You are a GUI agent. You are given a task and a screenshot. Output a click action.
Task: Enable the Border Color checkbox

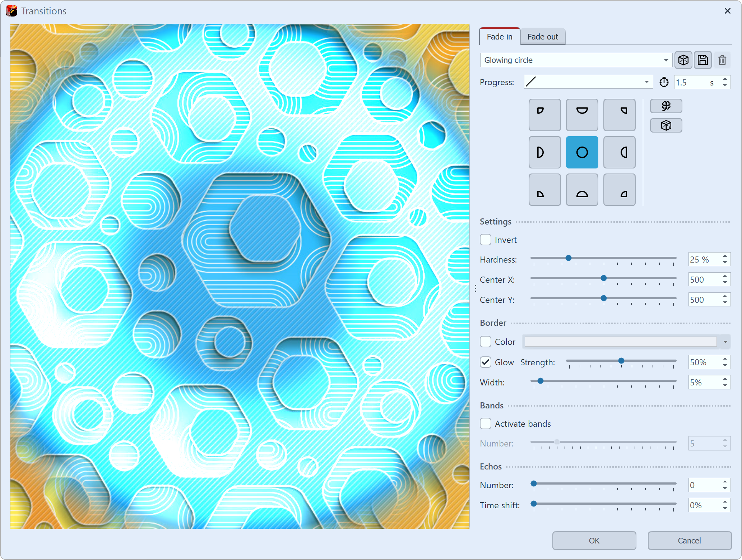486,342
